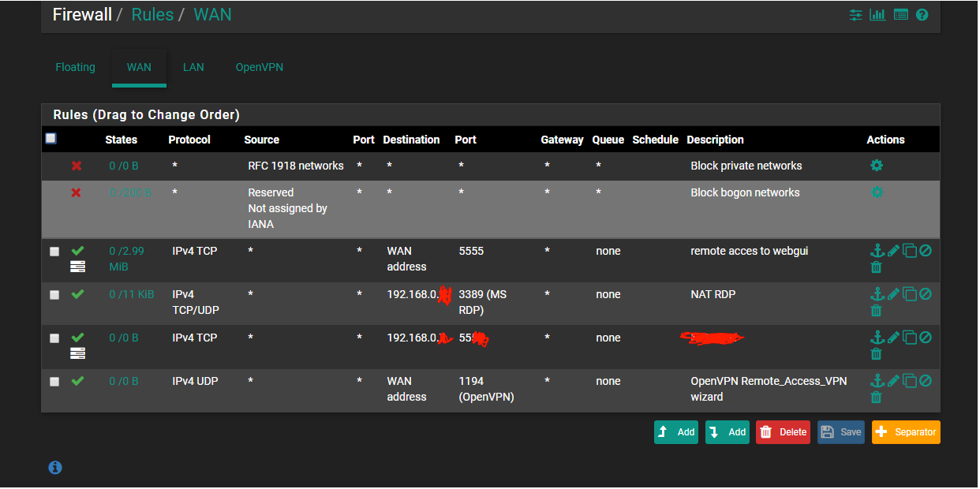Click Block bogon networks description
The image size is (980, 489).
tap(745, 192)
